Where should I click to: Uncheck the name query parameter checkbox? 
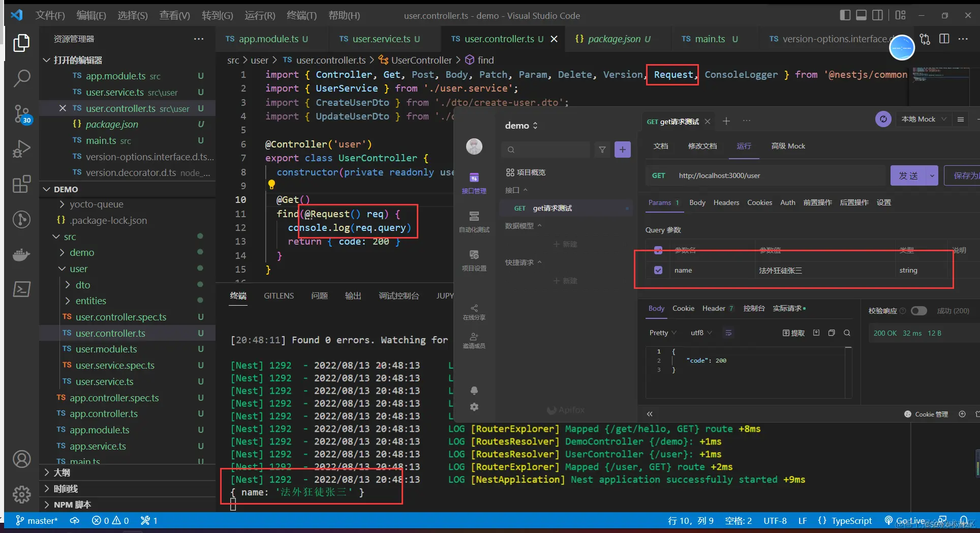[x=658, y=270]
